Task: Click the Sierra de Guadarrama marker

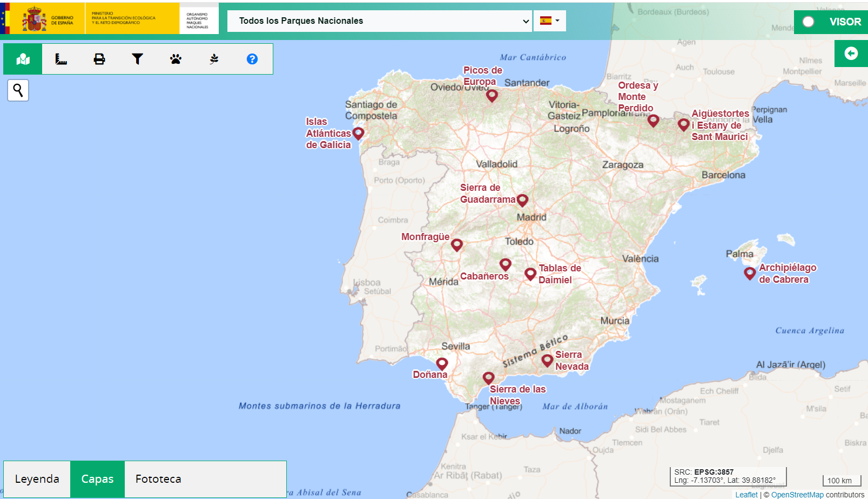Action: click(522, 200)
